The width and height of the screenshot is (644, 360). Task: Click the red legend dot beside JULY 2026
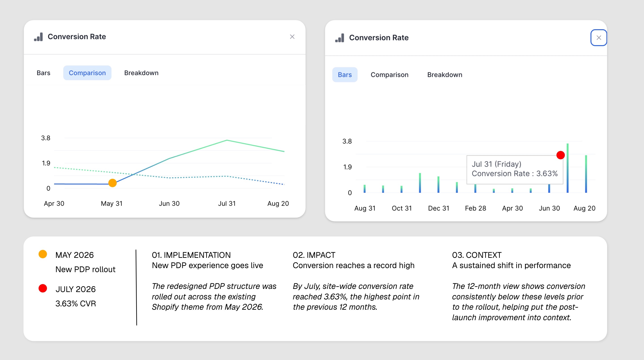click(43, 288)
